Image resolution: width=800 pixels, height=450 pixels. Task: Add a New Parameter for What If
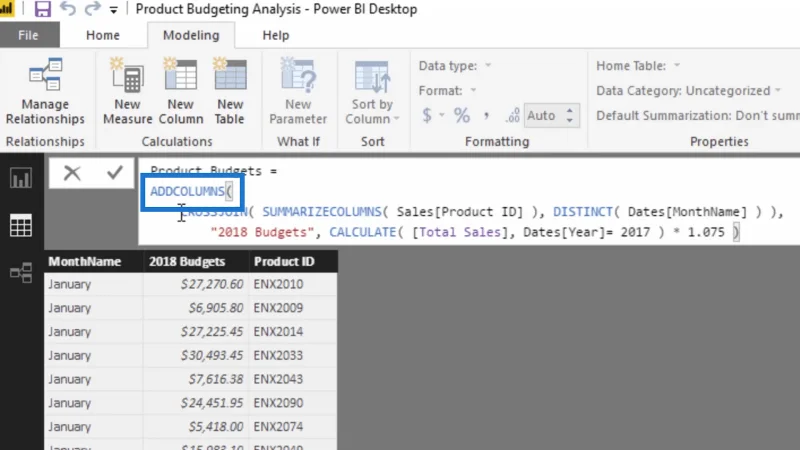pos(298,91)
